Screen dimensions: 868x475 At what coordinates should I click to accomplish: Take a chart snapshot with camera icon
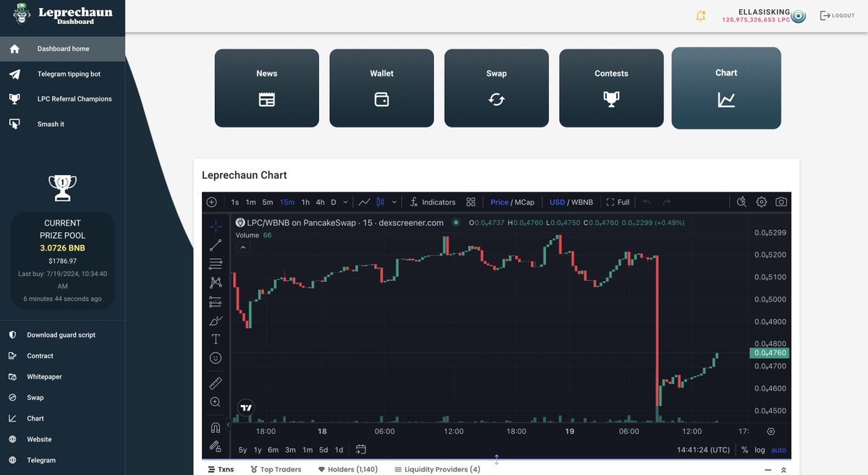[x=781, y=202]
